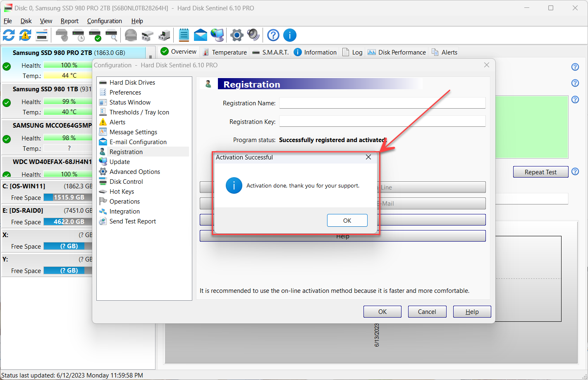Click into the Registration Name field
Image resolution: width=588 pixels, height=380 pixels.
coord(382,103)
